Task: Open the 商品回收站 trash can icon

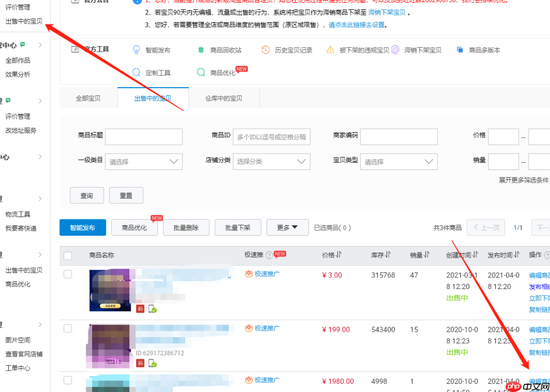Action: tap(201, 50)
